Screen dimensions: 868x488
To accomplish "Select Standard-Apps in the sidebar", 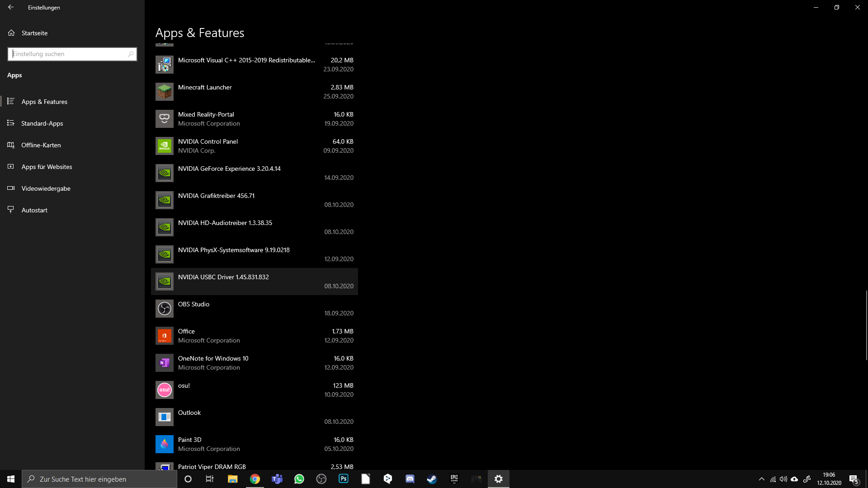I will point(42,123).
